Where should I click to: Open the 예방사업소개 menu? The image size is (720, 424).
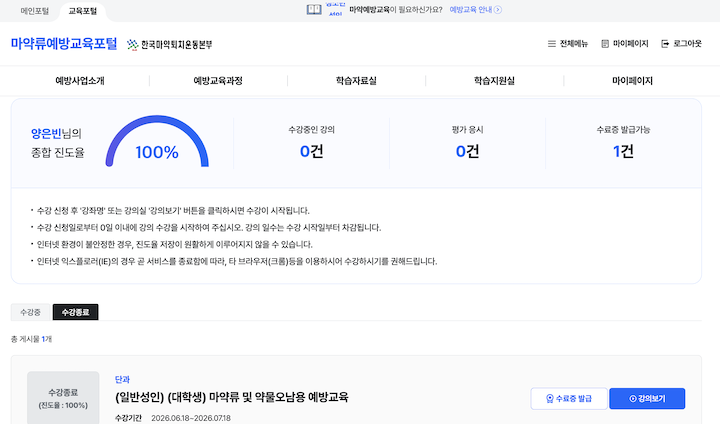80,81
